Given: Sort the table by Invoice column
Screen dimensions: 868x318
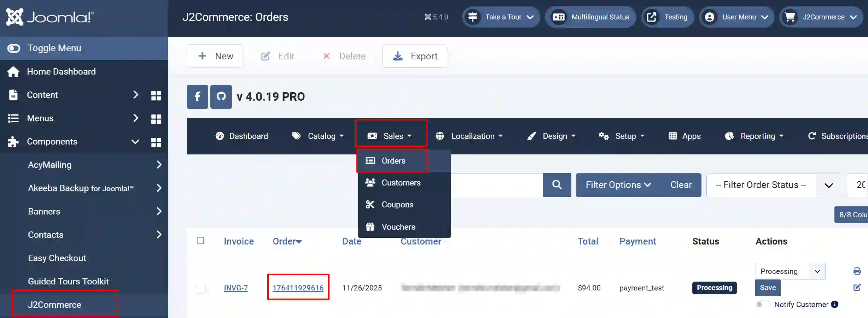Looking at the screenshot, I should pyautogui.click(x=239, y=241).
